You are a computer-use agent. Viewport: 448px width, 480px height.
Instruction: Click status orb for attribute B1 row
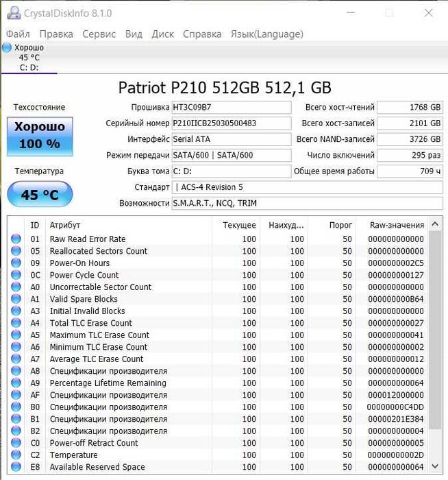[16, 419]
